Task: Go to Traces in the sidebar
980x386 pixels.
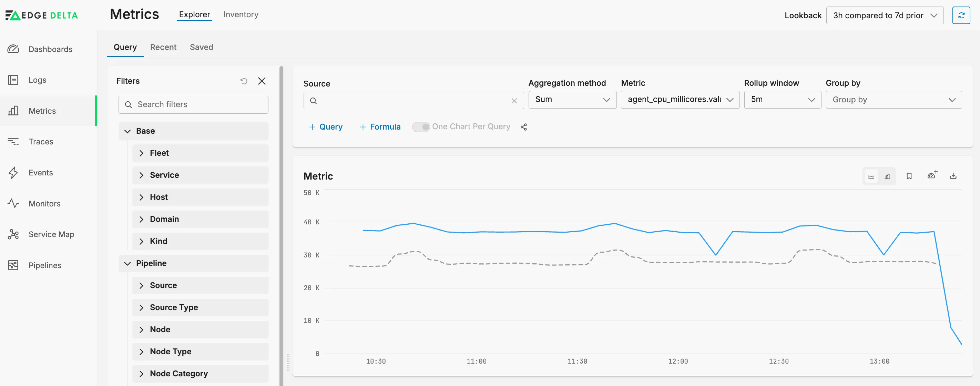Action: (41, 142)
